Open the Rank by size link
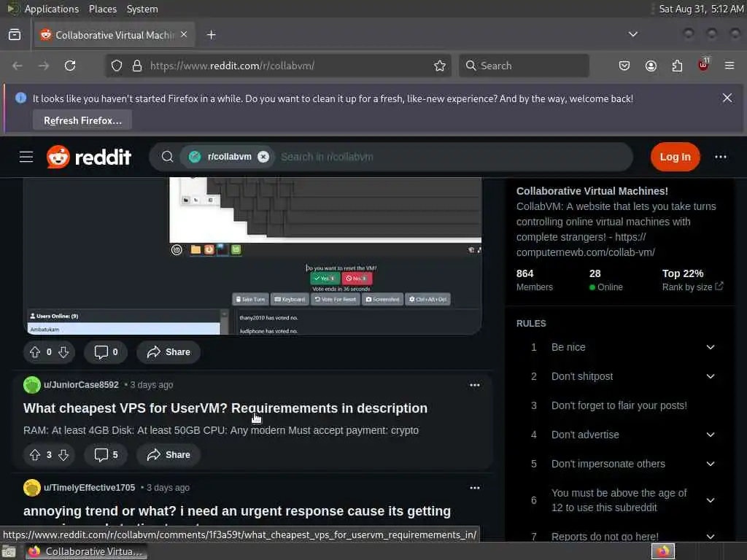 [x=692, y=287]
